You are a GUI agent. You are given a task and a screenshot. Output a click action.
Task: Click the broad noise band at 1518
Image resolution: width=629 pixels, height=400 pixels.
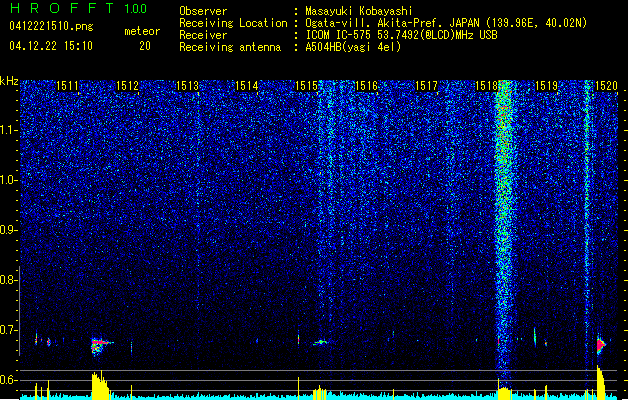pos(503,229)
